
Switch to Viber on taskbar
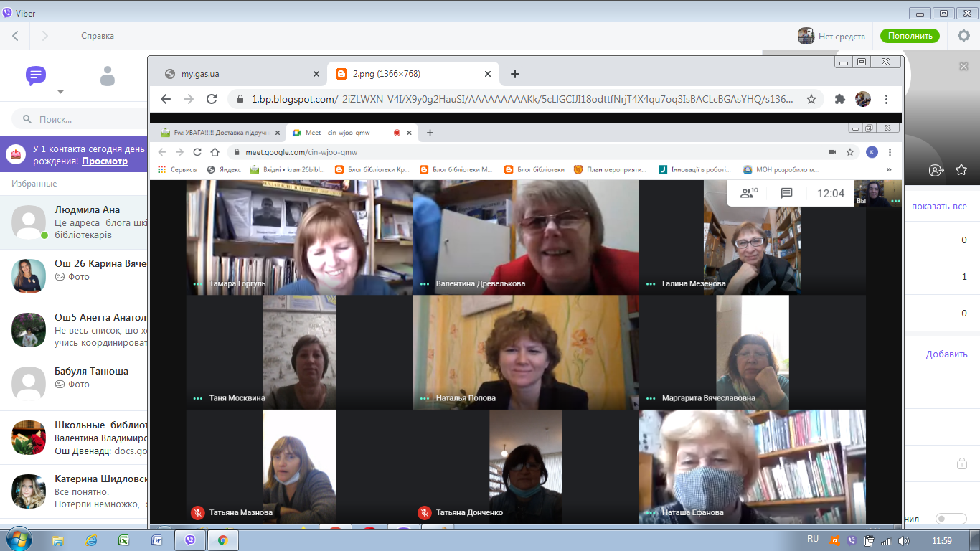tap(190, 540)
